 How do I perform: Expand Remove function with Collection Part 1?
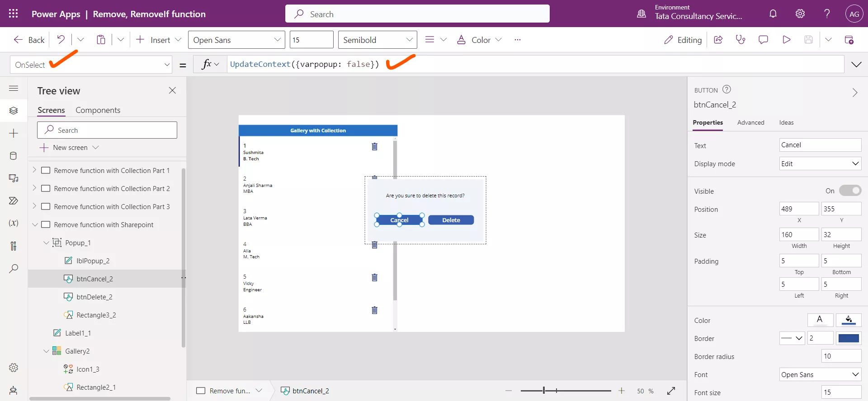tap(34, 170)
